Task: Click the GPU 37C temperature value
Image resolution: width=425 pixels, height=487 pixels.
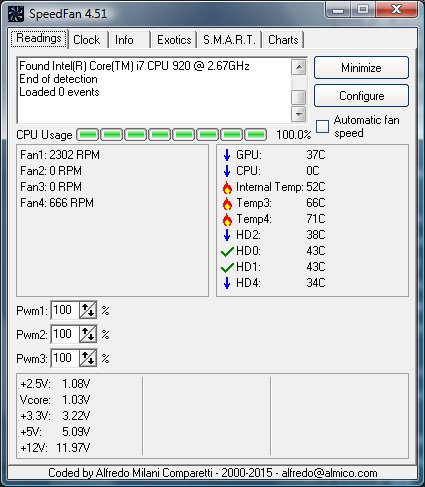Action: [x=316, y=155]
